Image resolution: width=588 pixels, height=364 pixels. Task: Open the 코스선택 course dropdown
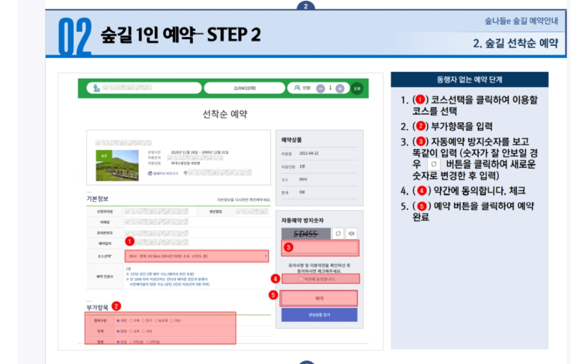click(196, 256)
